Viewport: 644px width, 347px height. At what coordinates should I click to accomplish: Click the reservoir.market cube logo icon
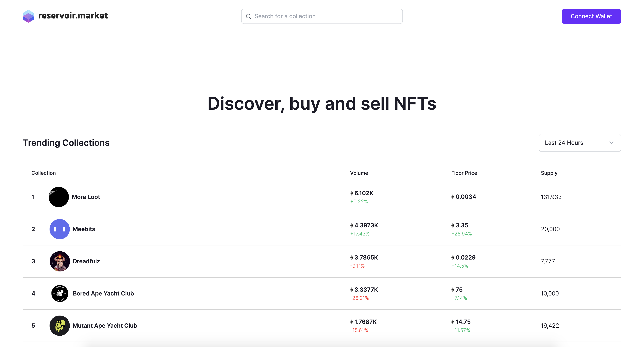pyautogui.click(x=28, y=16)
